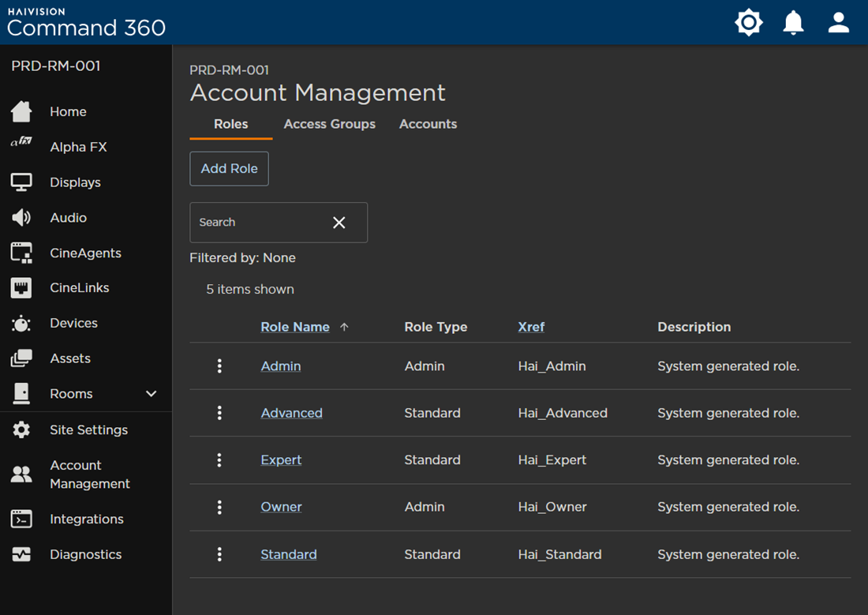The width and height of the screenshot is (868, 615).
Task: Sort by the Role Name column header
Action: [295, 327]
